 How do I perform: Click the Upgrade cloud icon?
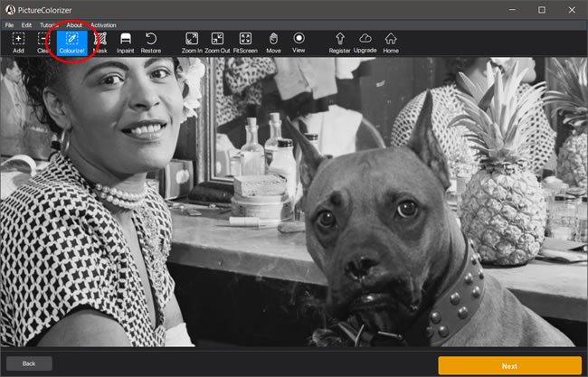tap(365, 42)
